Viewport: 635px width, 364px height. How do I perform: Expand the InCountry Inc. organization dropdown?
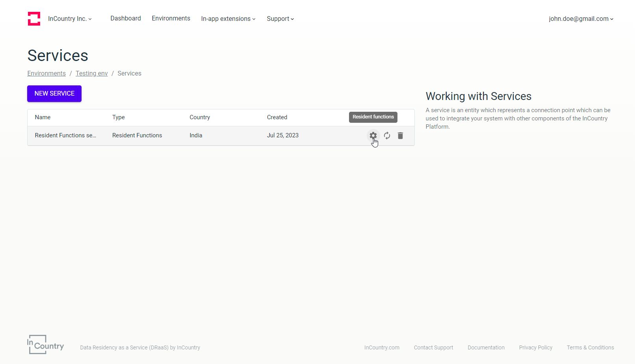point(70,19)
